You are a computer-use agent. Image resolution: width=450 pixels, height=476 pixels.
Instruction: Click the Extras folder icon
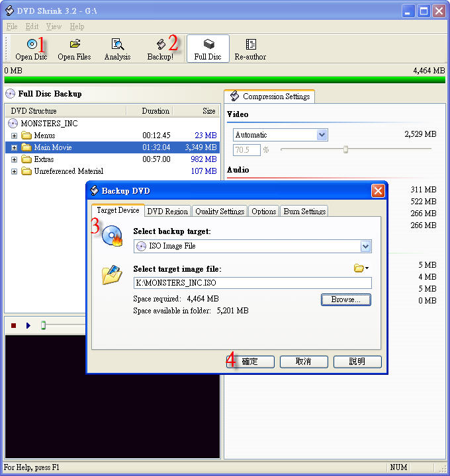pos(26,159)
